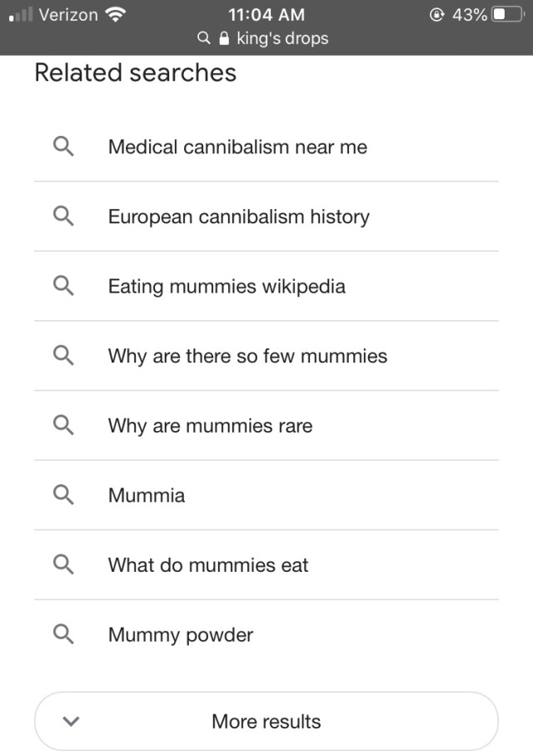Tap the Wi-Fi icon in status bar

[x=116, y=15]
